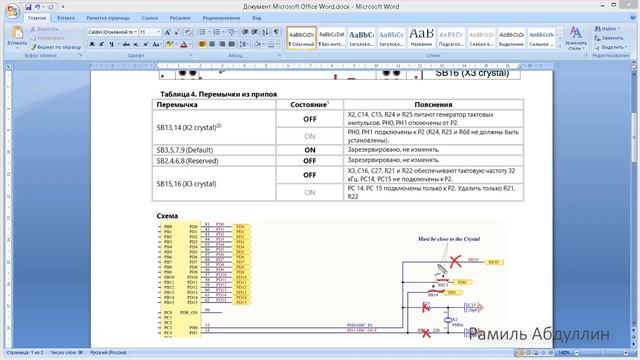Insert a bulleted list
Viewport: 640px width, 360px height.
pyautogui.click(x=202, y=32)
